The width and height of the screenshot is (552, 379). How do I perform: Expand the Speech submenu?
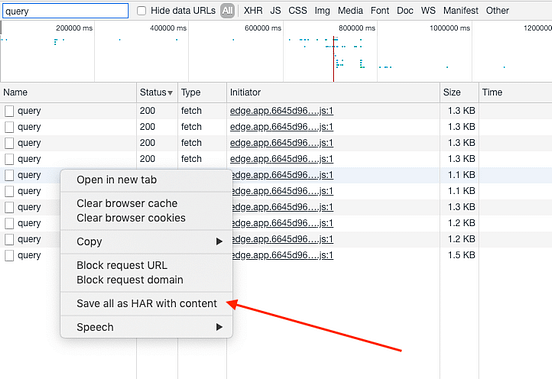point(146,327)
